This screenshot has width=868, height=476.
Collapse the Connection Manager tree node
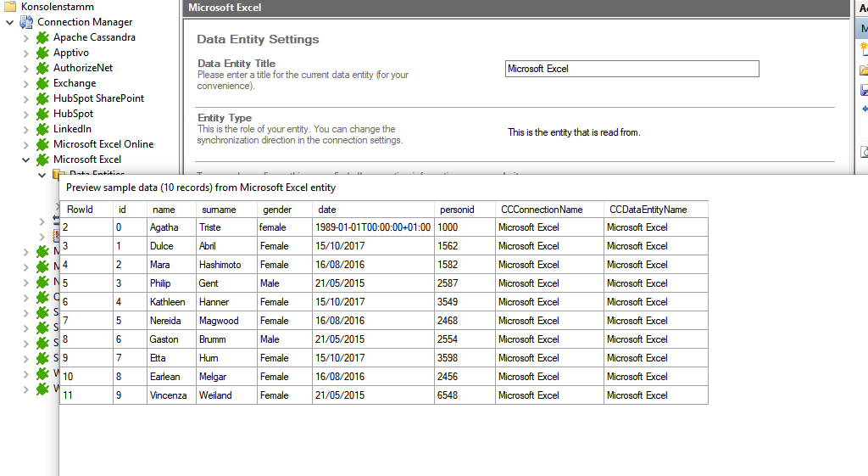coord(9,22)
